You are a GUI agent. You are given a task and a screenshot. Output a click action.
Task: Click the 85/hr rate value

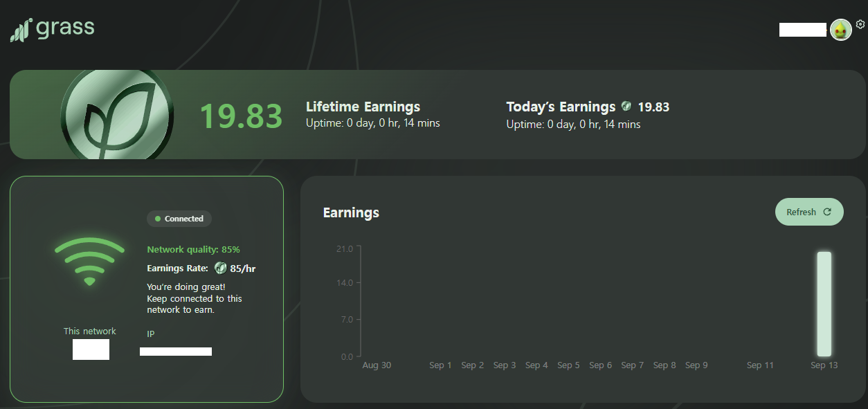coord(243,269)
